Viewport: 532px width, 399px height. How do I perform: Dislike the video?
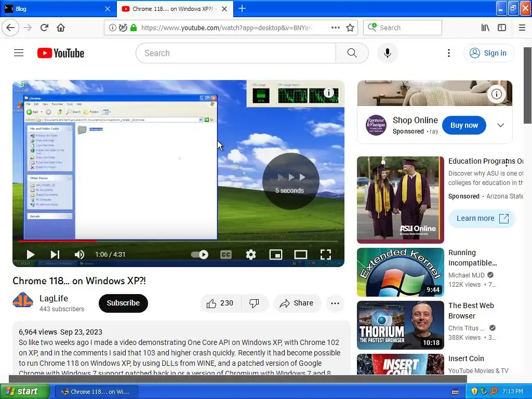click(255, 303)
